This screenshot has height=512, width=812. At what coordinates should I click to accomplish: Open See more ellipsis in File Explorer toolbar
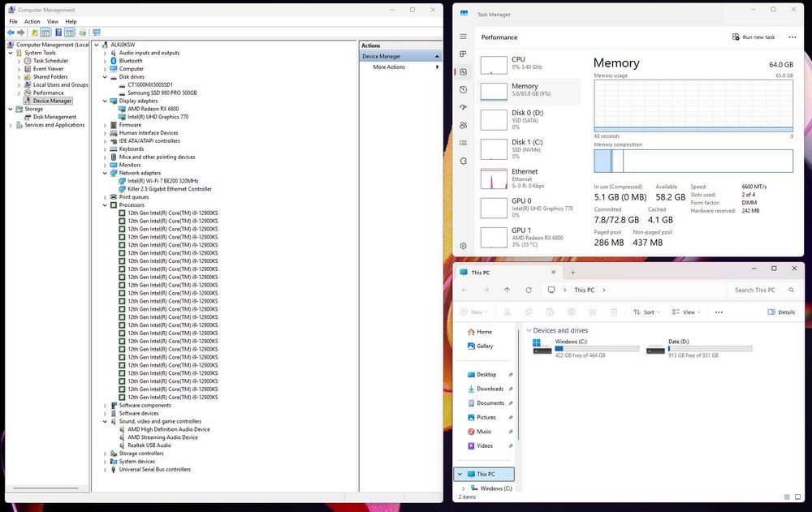[x=719, y=312]
